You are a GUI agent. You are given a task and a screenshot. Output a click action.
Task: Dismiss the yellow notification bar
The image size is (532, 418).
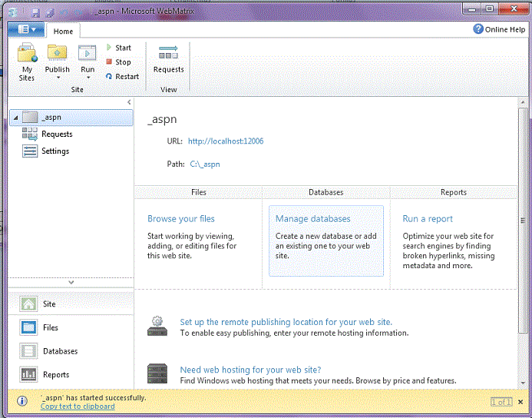520,402
